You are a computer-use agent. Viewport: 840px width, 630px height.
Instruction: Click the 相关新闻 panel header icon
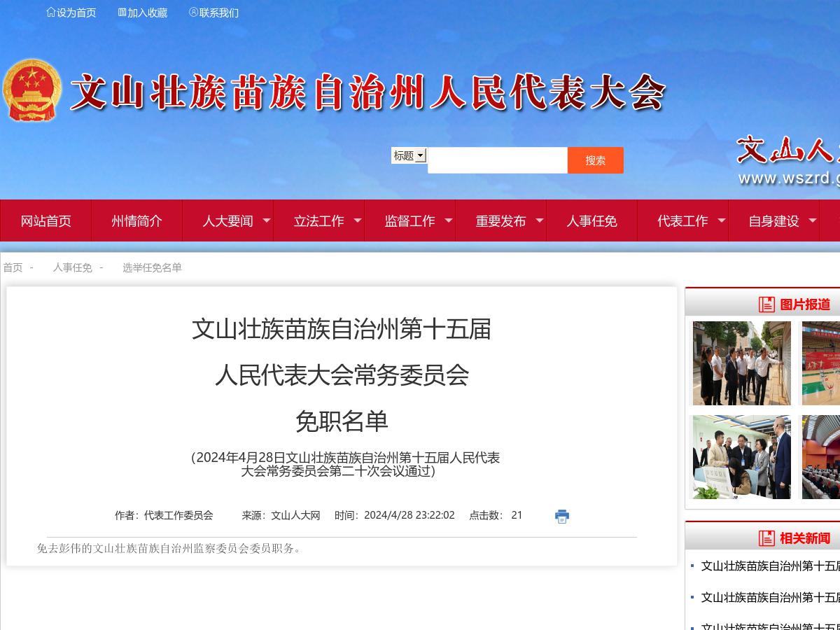pyautogui.click(x=766, y=538)
